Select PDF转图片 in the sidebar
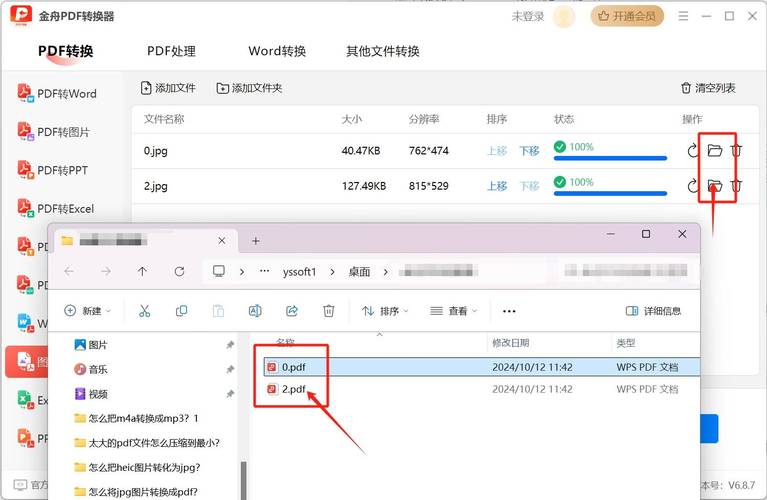The width and height of the screenshot is (767, 500). click(54, 132)
